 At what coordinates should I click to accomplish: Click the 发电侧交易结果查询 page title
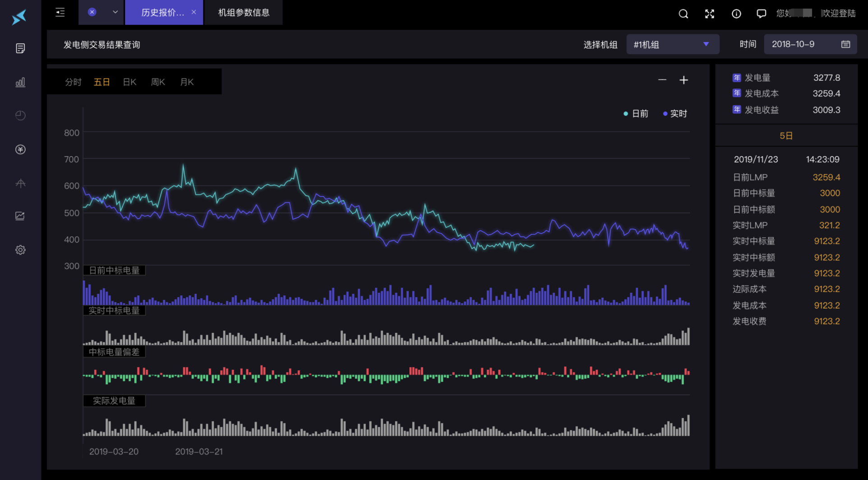102,45
